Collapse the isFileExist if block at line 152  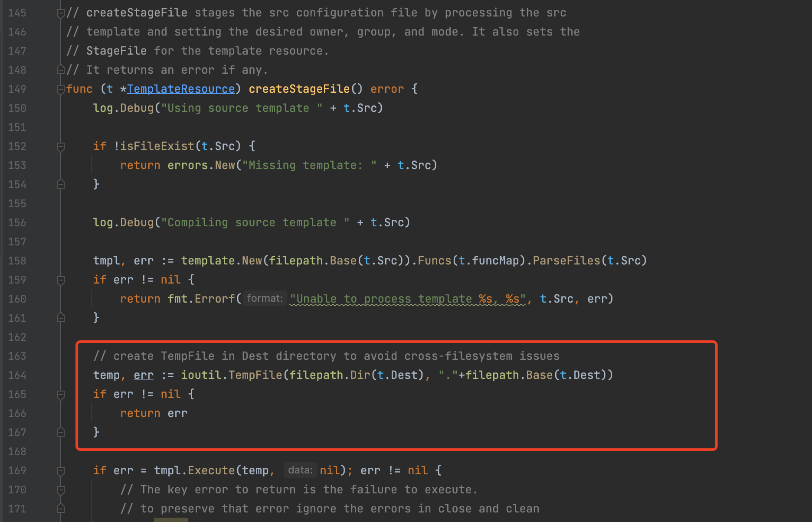coord(61,147)
